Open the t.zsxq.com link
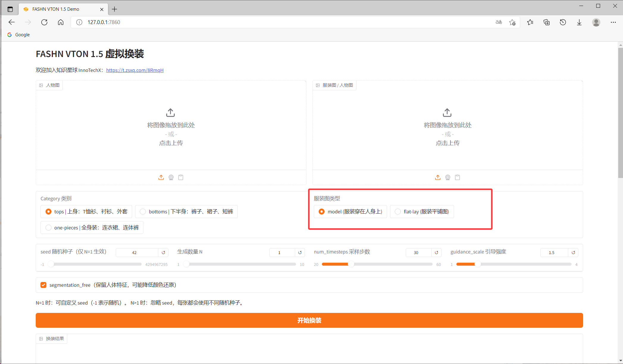The width and height of the screenshot is (623, 364). 135,70
